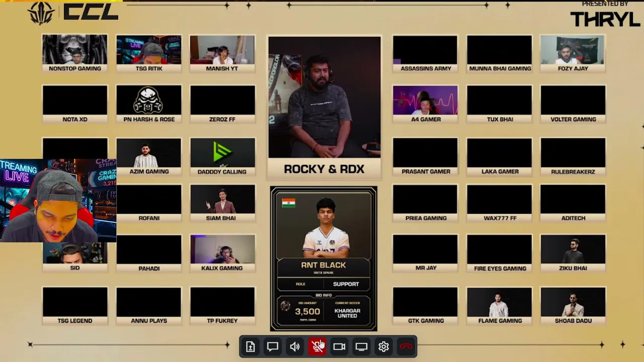Click the SUPPORT role value
The width and height of the screenshot is (644, 362).
[x=346, y=284]
